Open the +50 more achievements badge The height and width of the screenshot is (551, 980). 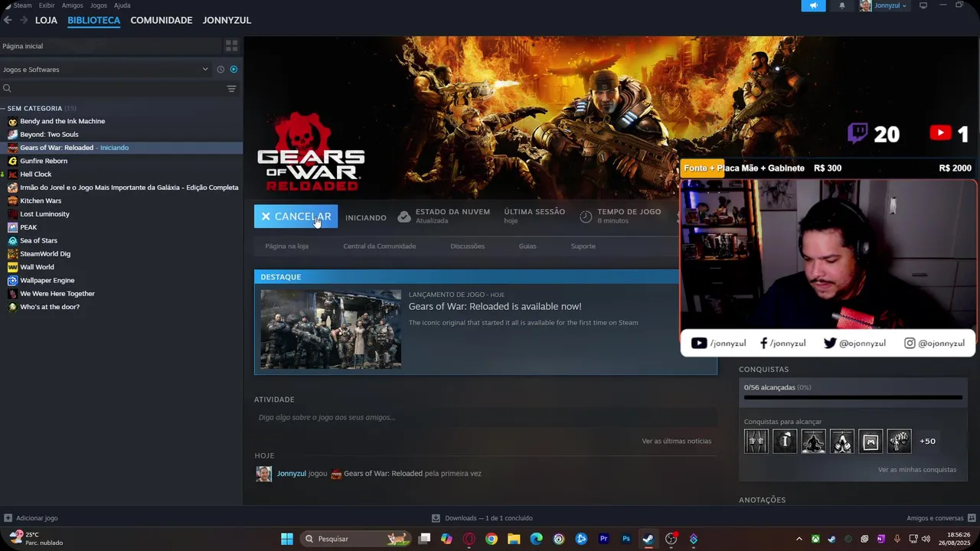(927, 441)
